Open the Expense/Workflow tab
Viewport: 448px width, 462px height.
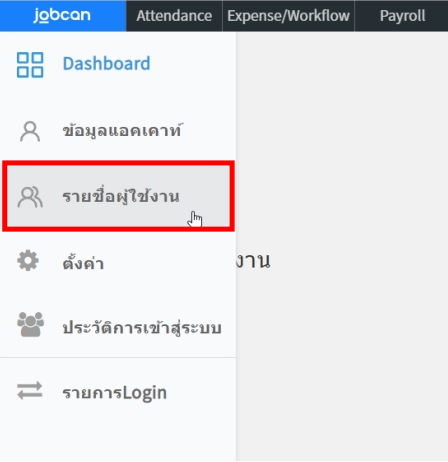[288, 16]
